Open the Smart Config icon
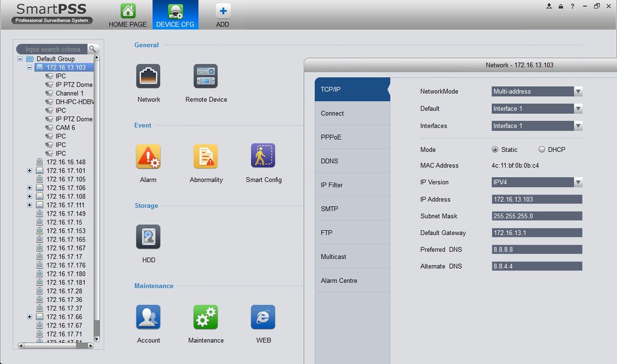The image size is (617, 364). tap(263, 156)
